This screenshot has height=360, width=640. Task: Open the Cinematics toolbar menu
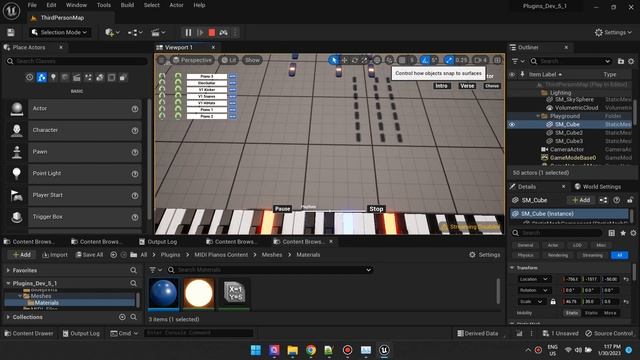[158, 32]
